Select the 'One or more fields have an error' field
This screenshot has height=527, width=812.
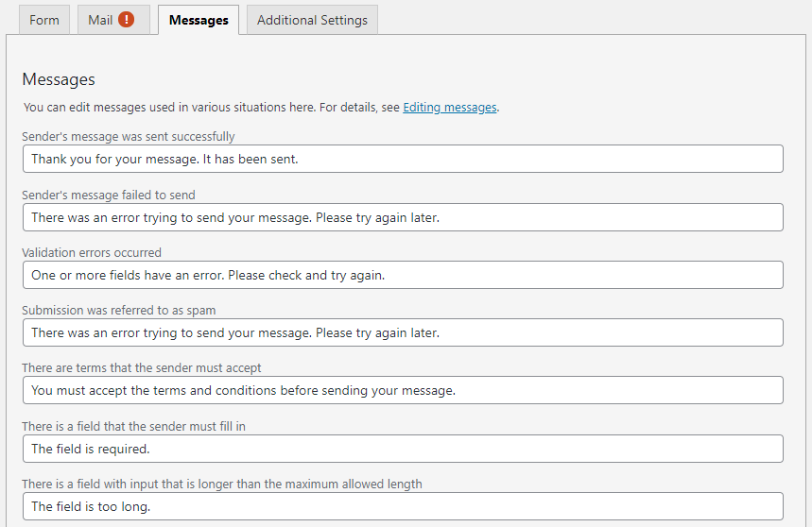coord(403,275)
